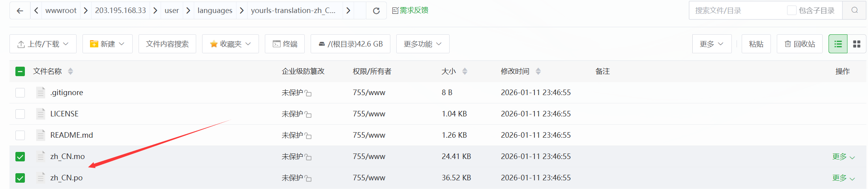Sort by modified time arrows

click(538, 71)
